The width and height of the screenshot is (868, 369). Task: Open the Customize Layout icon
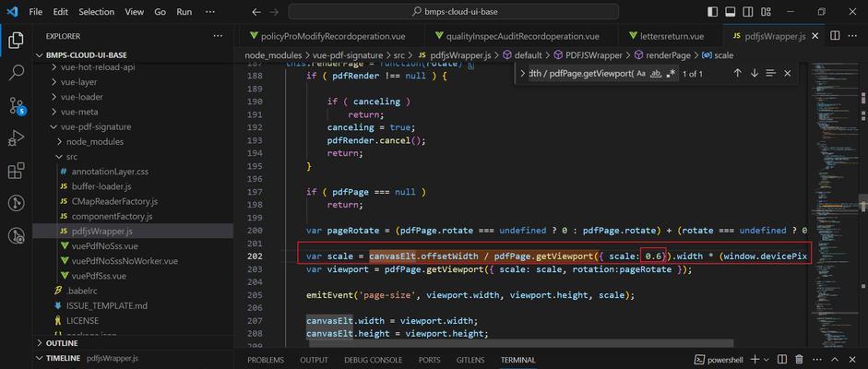point(765,12)
